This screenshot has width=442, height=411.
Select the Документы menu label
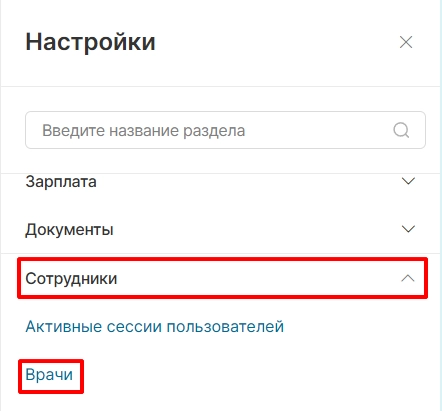pyautogui.click(x=69, y=230)
